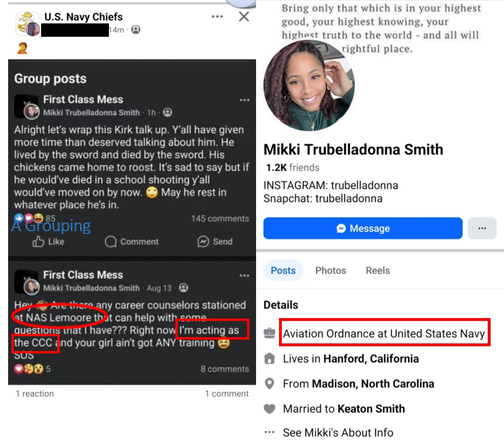Screen dimensions: 504x448
Task: Switch to the Reels tab
Action: click(x=378, y=270)
